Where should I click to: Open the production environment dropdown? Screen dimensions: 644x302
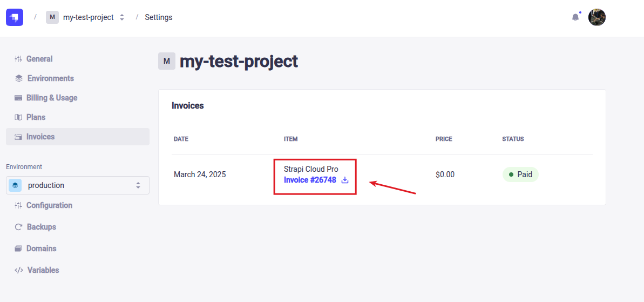tap(77, 185)
